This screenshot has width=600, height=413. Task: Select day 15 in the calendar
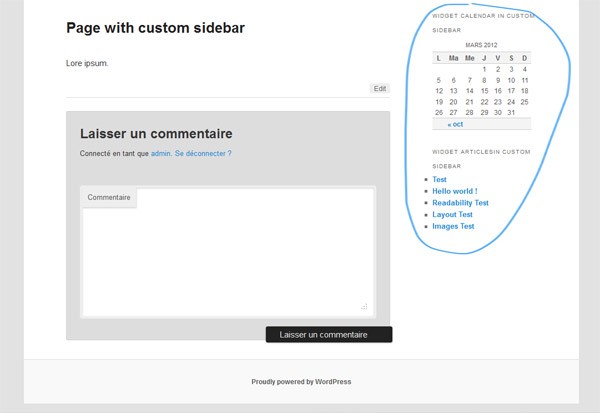pyautogui.click(x=484, y=91)
